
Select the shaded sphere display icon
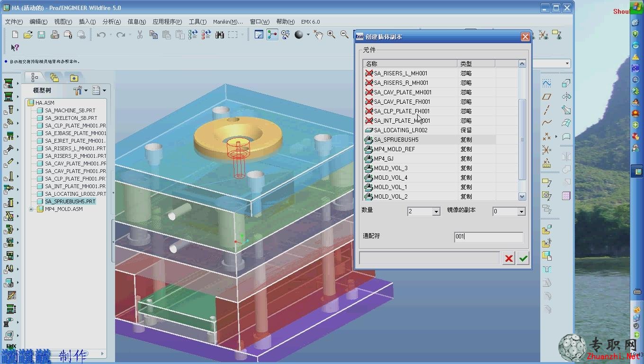[x=298, y=35]
